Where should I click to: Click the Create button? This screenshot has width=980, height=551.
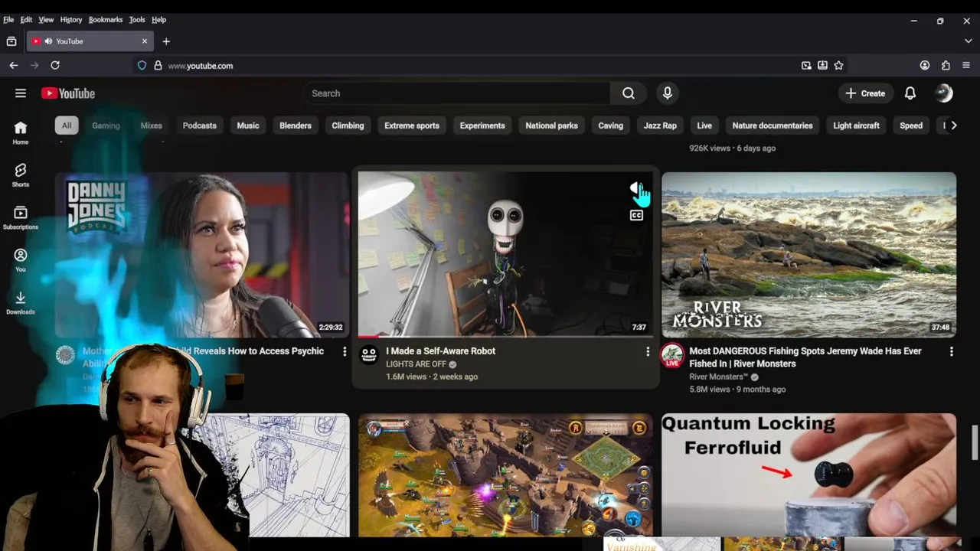pyautogui.click(x=865, y=93)
